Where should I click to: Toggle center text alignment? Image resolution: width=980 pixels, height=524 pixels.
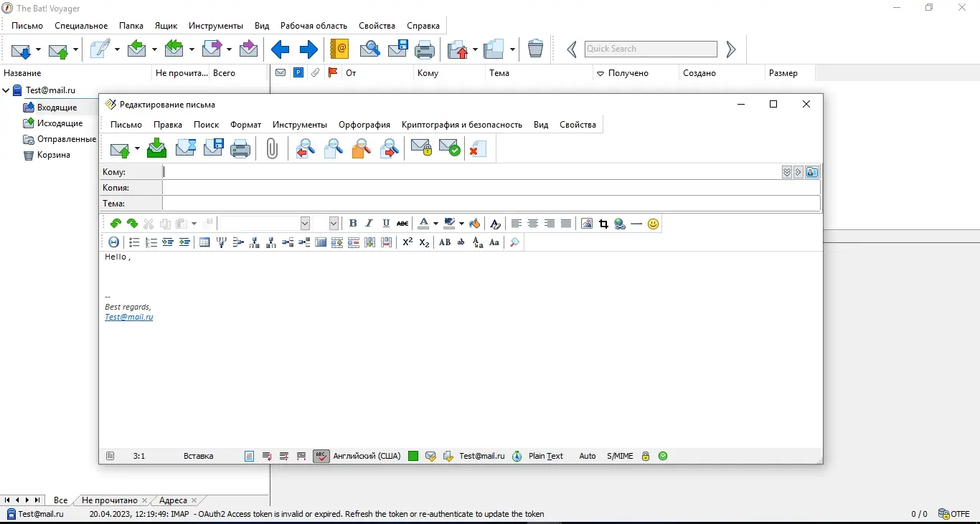(x=532, y=224)
